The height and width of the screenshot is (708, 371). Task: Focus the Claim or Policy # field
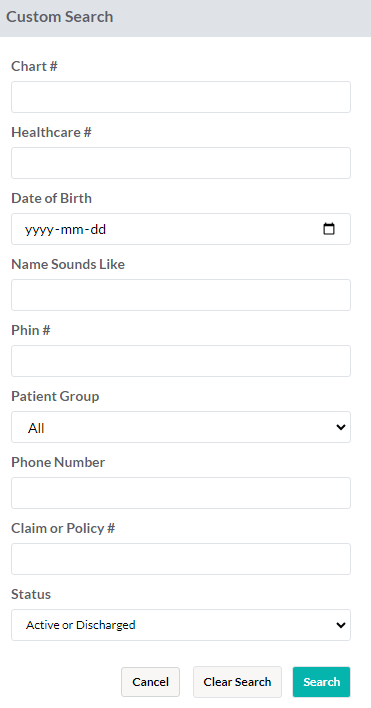click(181, 559)
